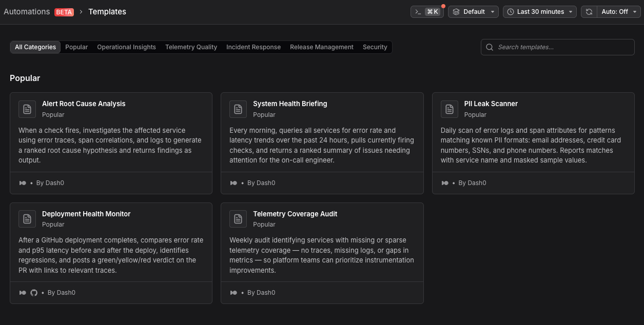Choose the Telemetry Quality category
644x325 pixels.
coord(191,47)
